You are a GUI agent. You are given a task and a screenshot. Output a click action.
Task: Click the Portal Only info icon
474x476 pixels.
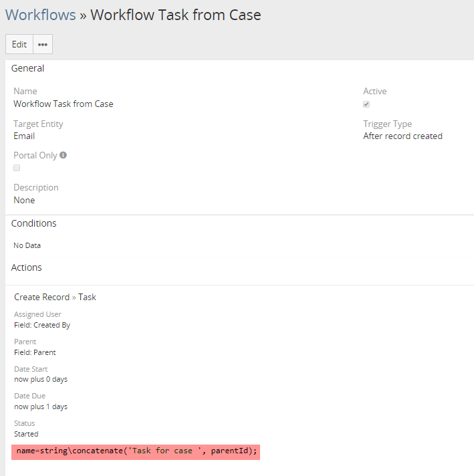point(64,155)
